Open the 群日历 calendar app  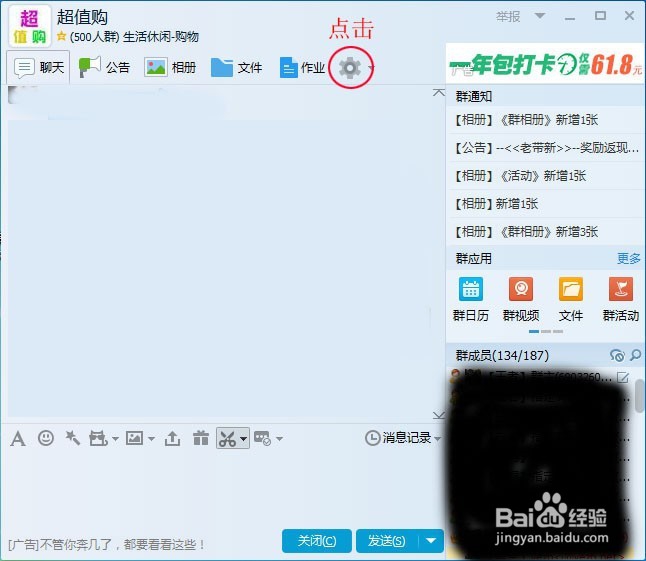click(x=470, y=299)
